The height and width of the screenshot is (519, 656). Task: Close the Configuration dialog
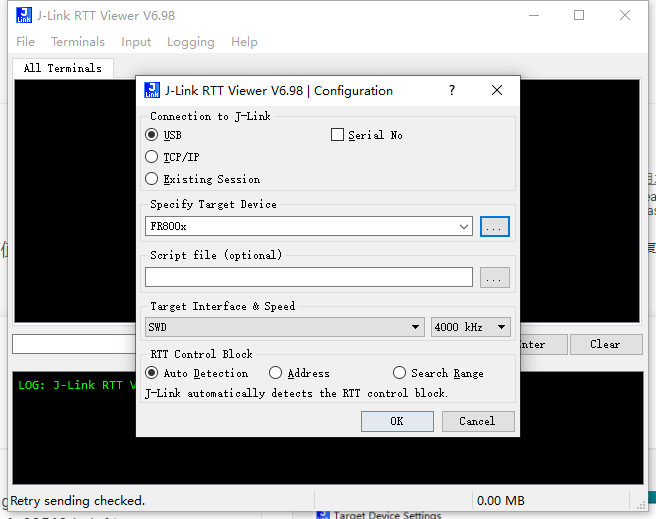(x=497, y=90)
